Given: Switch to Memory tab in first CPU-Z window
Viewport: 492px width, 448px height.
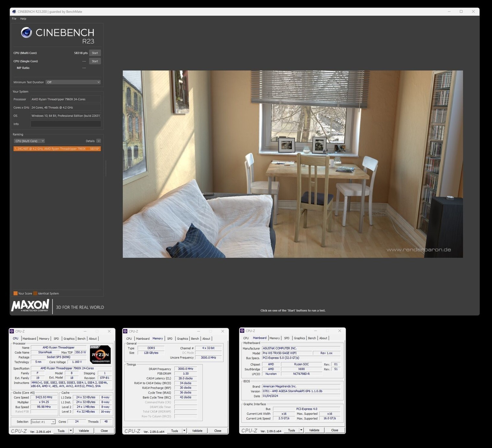Looking at the screenshot, I should coord(44,339).
